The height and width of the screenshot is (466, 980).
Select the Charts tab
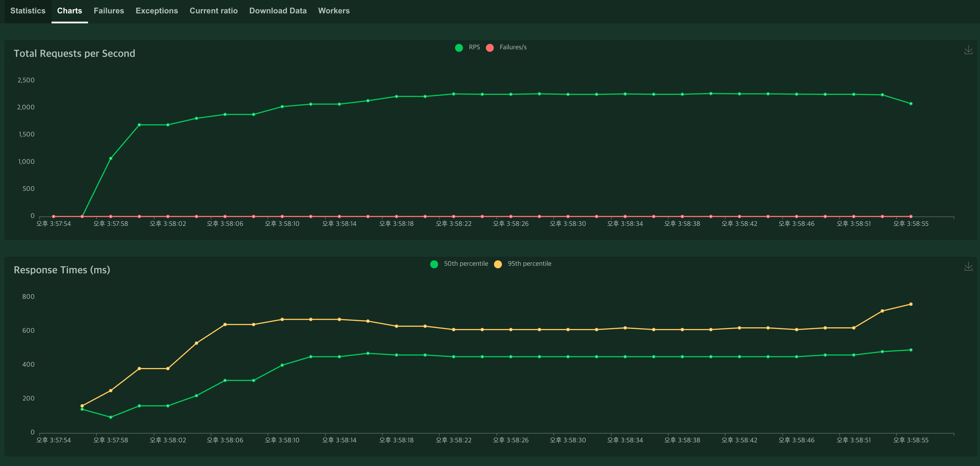[x=70, y=11]
